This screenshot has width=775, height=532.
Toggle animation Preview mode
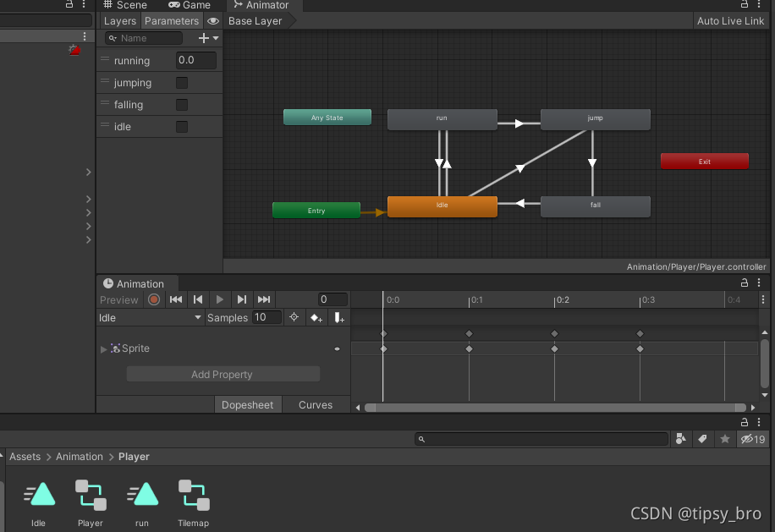tap(118, 300)
